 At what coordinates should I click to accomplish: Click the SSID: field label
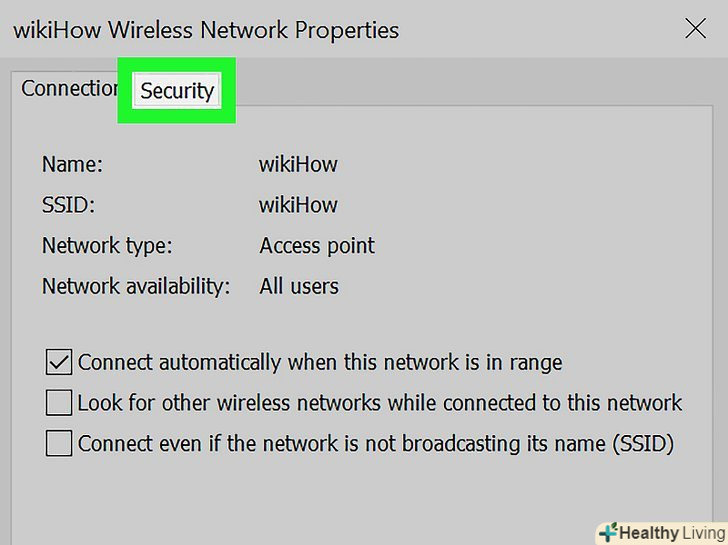pyautogui.click(x=69, y=205)
